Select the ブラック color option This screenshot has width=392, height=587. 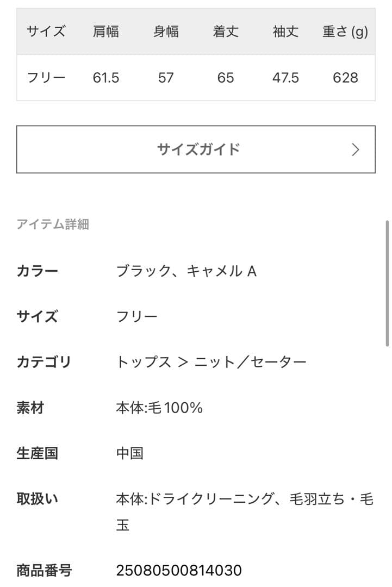pyautogui.click(x=140, y=271)
